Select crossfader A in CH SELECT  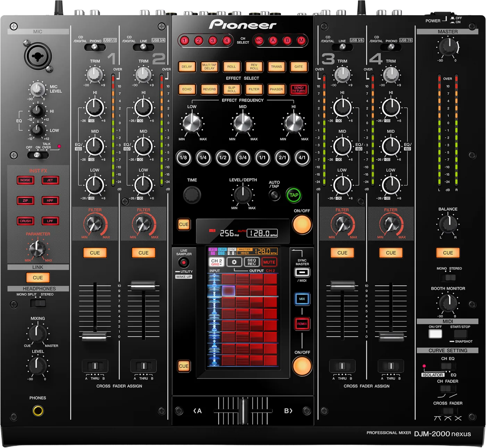coord(273,41)
